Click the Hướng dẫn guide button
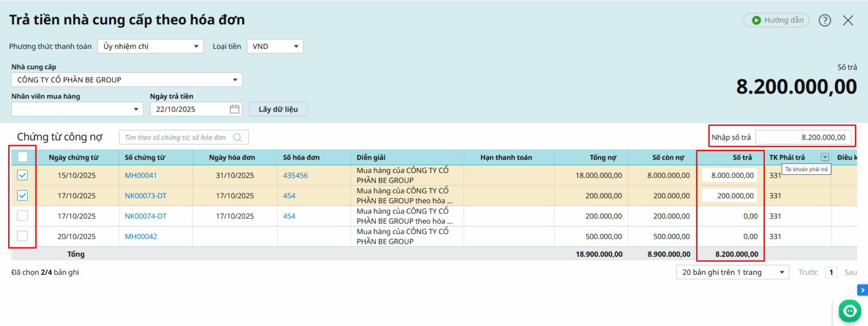The height and width of the screenshot is (326, 868). pos(776,21)
